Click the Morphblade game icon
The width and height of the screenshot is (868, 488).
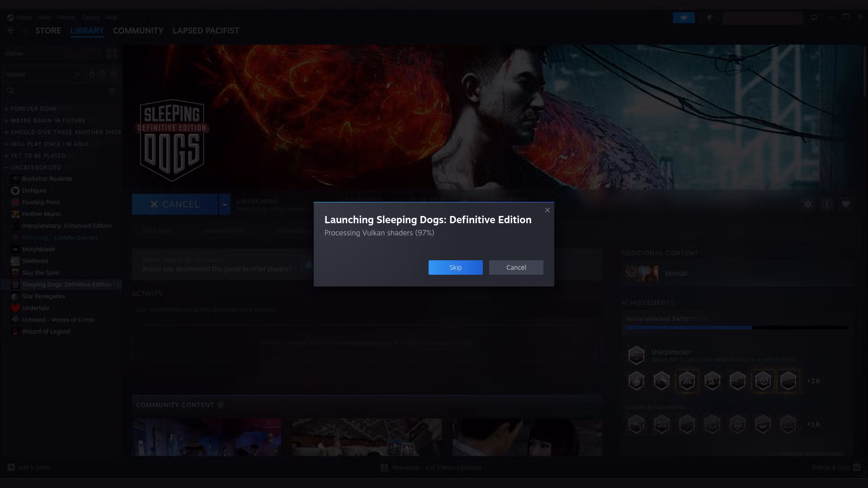15,249
